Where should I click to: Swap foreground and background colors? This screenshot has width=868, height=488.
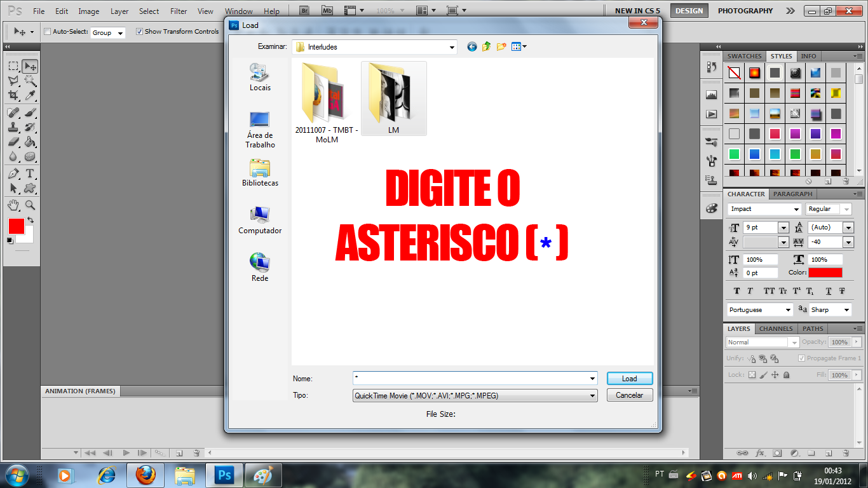point(30,220)
